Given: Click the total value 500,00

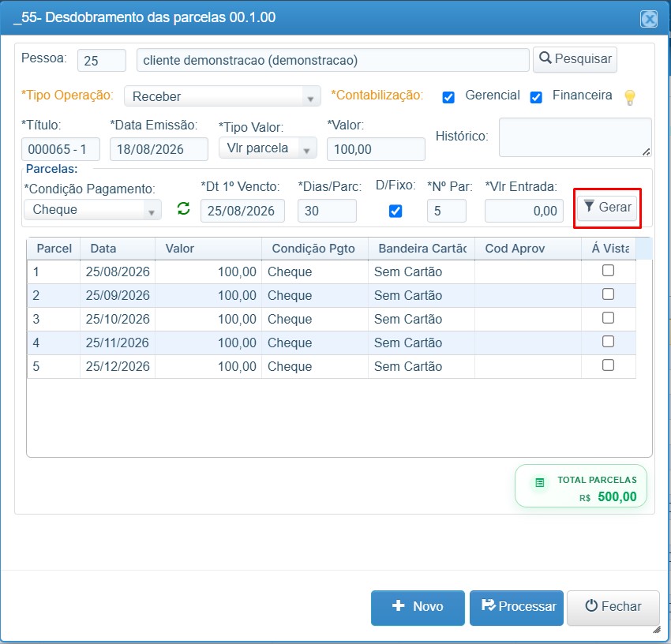Looking at the screenshot, I should coord(617,496).
